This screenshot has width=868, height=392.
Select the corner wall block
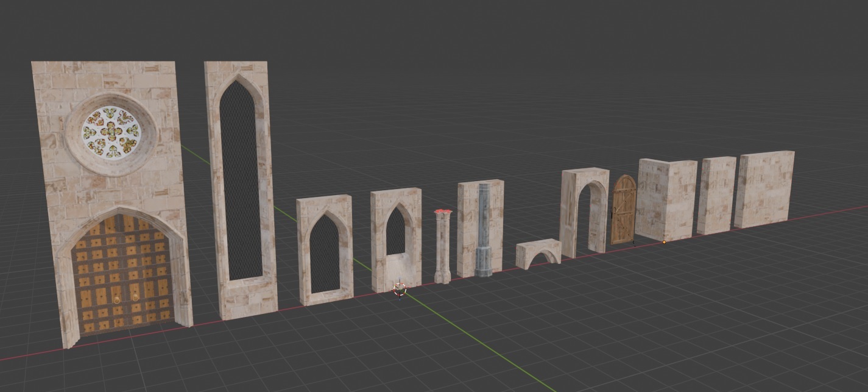[666, 200]
